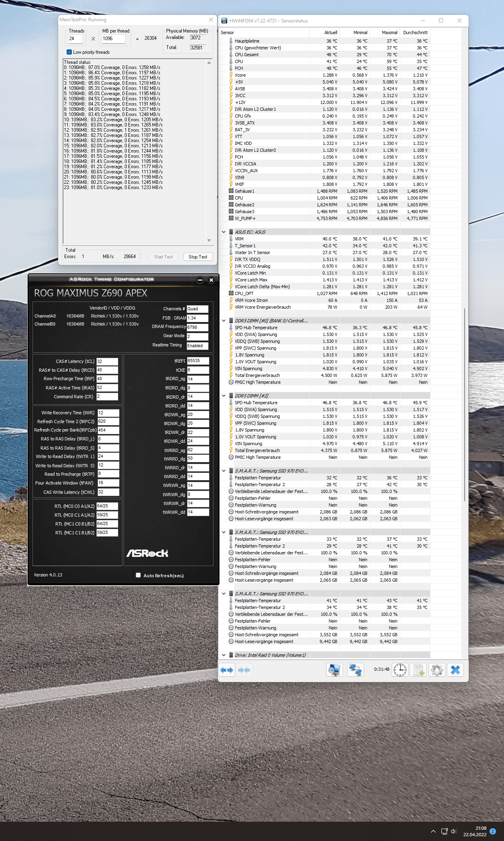Viewport: 504px width, 841px height.
Task: Maximize the HWiNFO64 sensor window
Action: pos(441,20)
